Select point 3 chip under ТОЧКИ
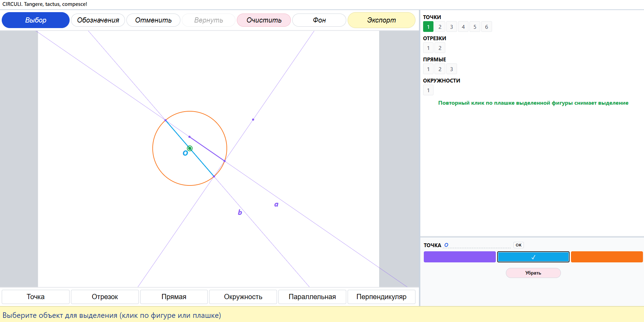The height and width of the screenshot is (322, 644). tap(451, 27)
